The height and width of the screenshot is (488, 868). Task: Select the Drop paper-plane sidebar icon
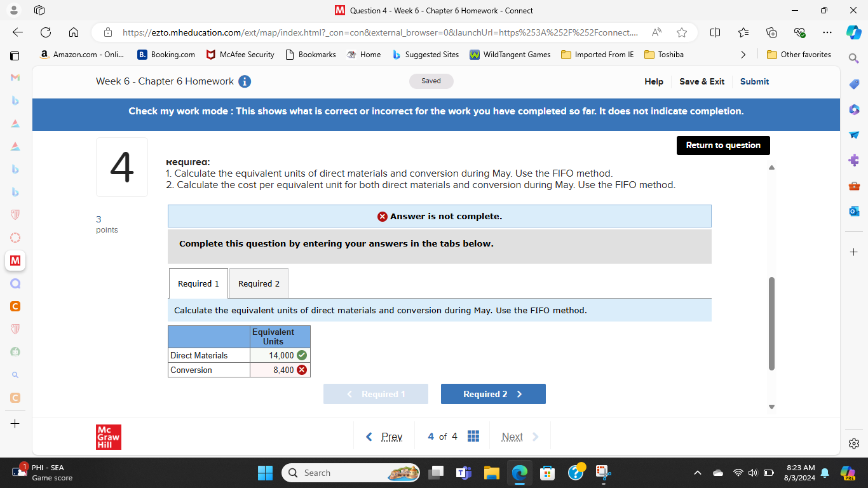(x=853, y=135)
